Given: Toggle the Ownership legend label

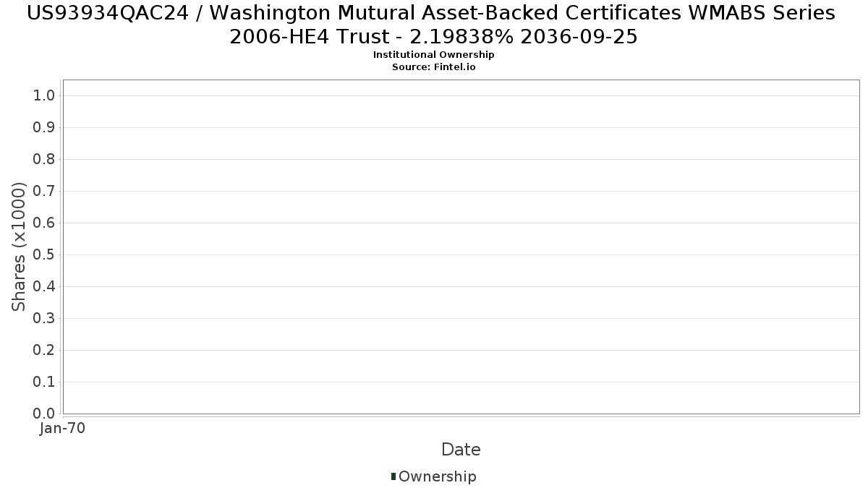Looking at the screenshot, I should 438,476.
